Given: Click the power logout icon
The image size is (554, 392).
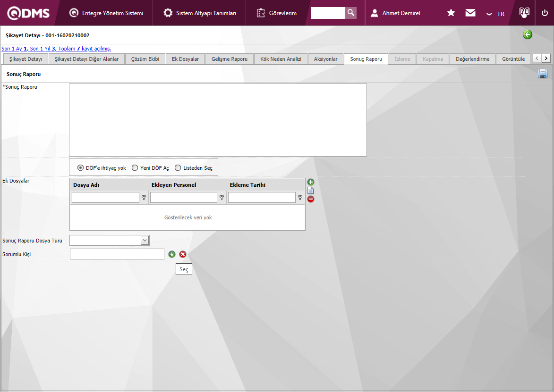Looking at the screenshot, I should pos(545,13).
